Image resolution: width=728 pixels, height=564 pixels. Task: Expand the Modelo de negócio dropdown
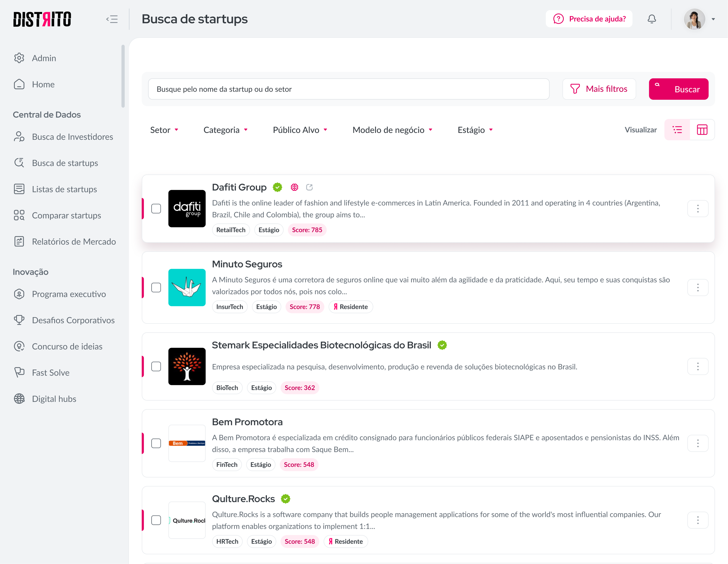point(392,130)
